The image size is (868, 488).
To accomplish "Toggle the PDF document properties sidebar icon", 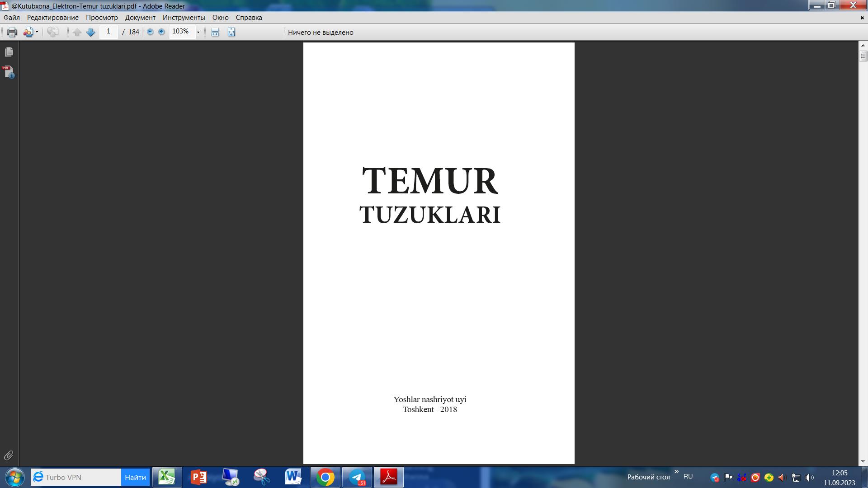I will pos(8,72).
